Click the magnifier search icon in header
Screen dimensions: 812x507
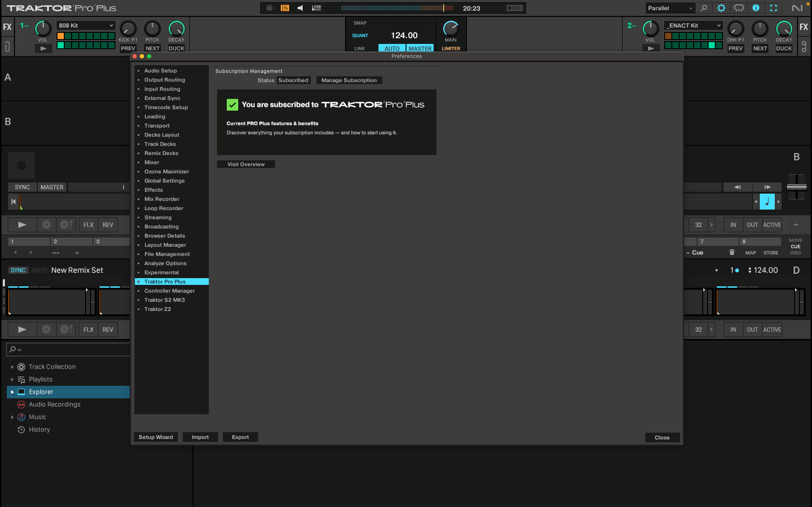704,8
